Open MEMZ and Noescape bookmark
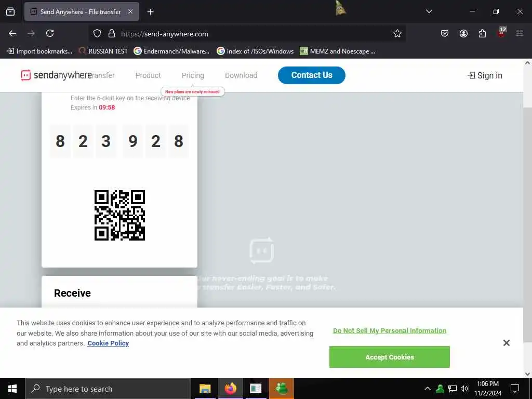 click(x=338, y=51)
